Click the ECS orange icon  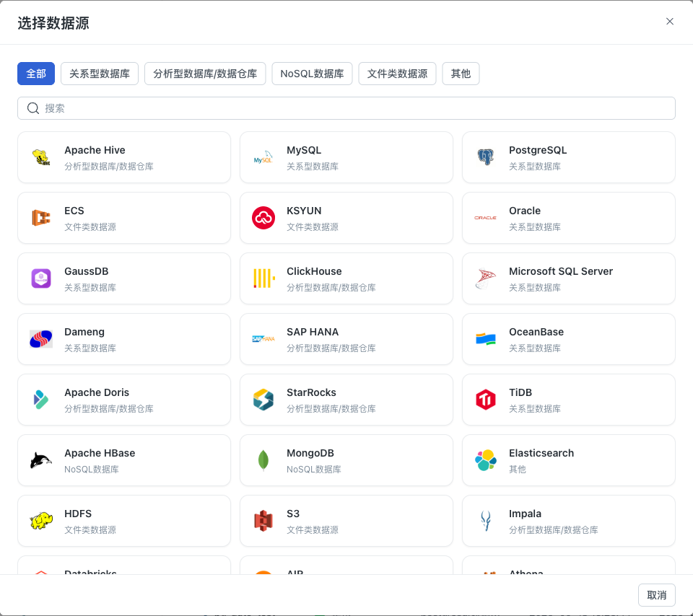coord(41,218)
